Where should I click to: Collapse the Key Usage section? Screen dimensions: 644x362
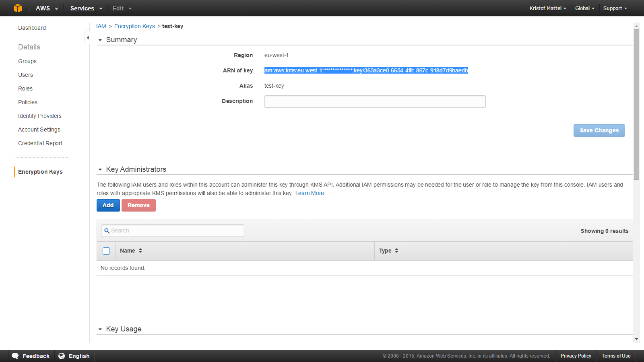pyautogui.click(x=100, y=329)
